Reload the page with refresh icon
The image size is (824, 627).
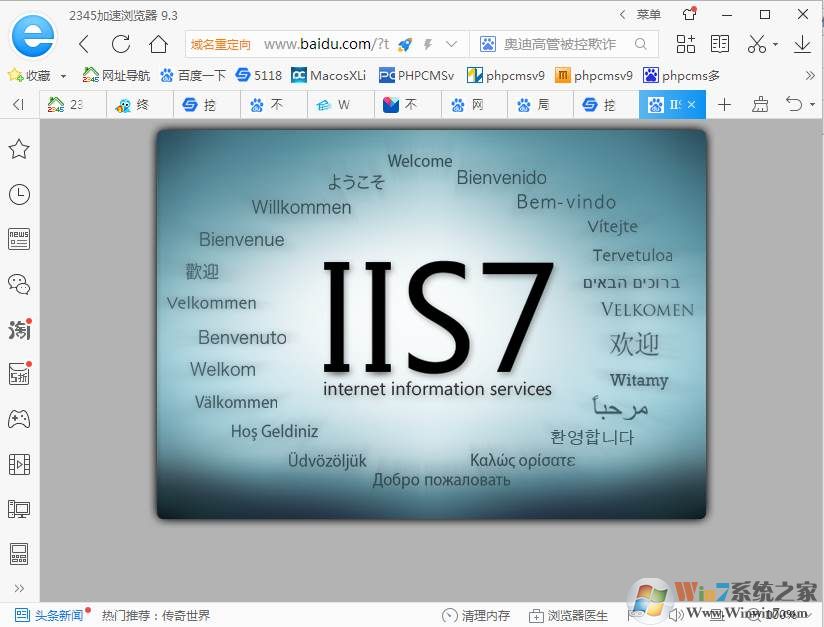tap(121, 44)
